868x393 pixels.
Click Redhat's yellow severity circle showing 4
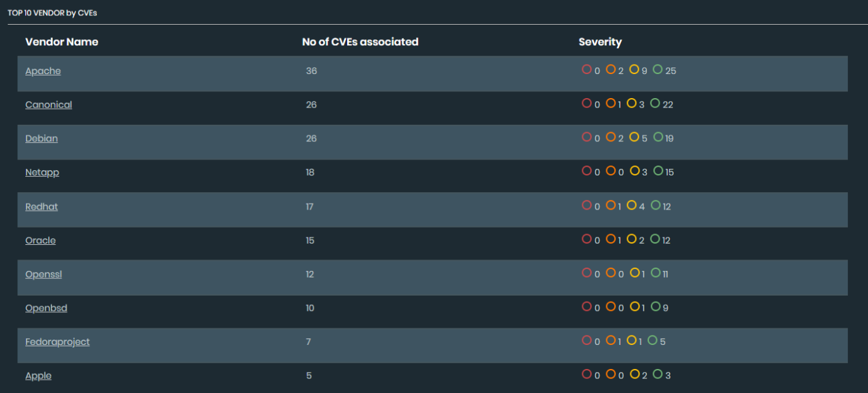632,206
